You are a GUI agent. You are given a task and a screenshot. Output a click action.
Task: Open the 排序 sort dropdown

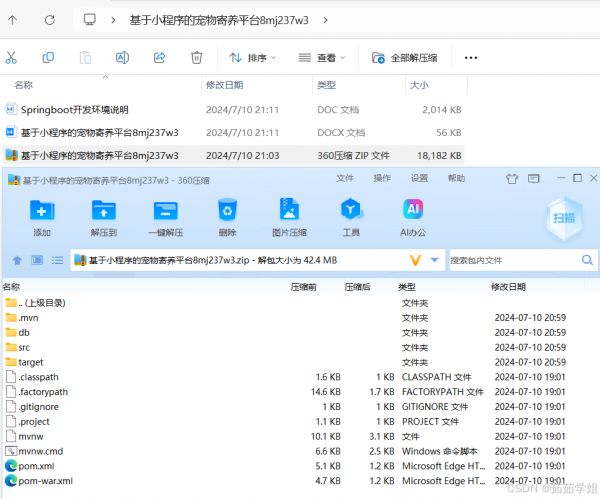(252, 58)
